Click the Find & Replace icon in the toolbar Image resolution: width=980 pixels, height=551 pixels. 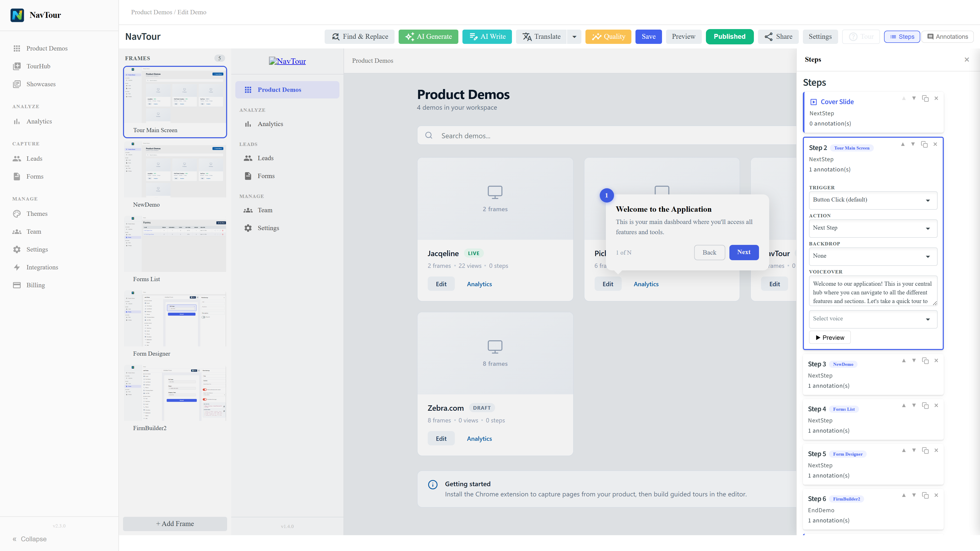(x=336, y=36)
